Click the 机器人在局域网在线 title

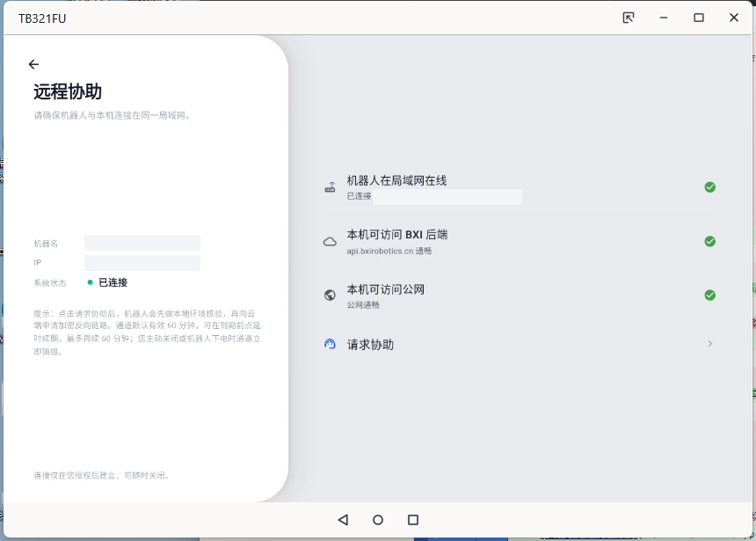[x=396, y=180]
